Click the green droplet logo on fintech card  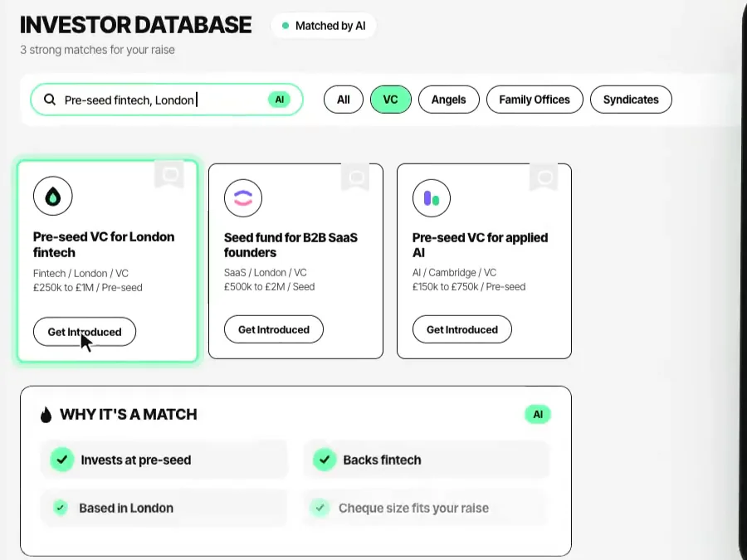click(53, 196)
